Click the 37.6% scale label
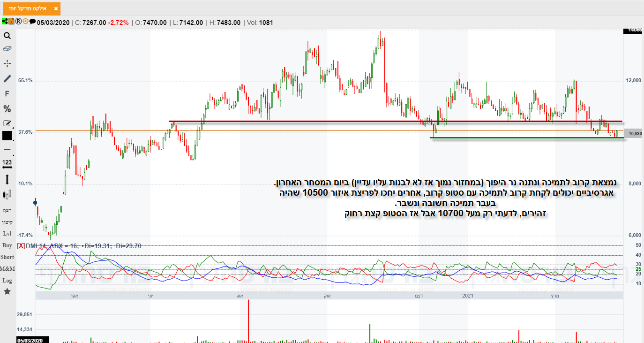The image size is (644, 343). point(25,132)
